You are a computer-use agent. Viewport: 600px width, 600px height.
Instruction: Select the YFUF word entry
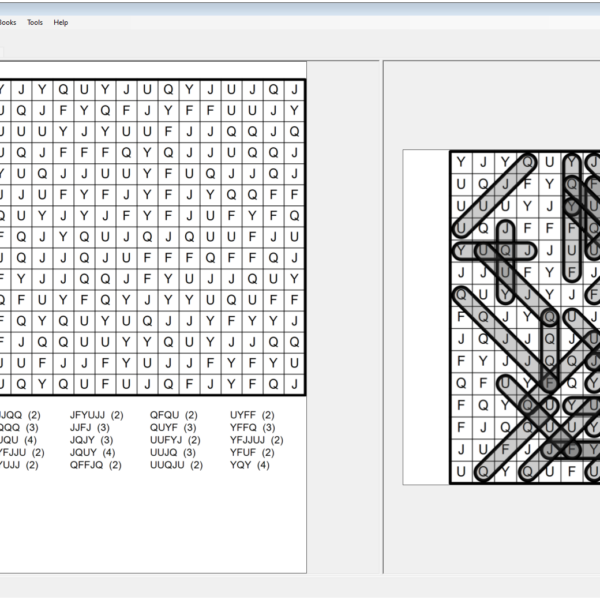[243, 453]
